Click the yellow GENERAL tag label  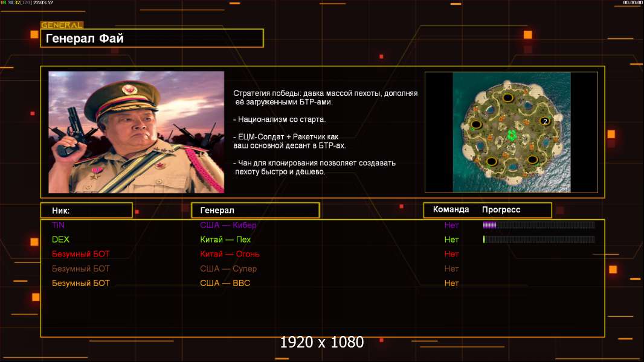point(62,25)
